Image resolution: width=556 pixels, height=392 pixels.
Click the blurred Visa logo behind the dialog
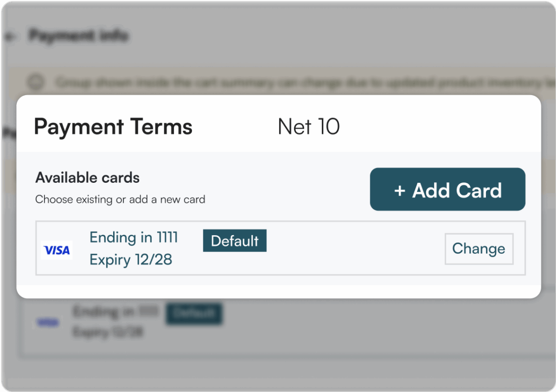[x=48, y=322]
